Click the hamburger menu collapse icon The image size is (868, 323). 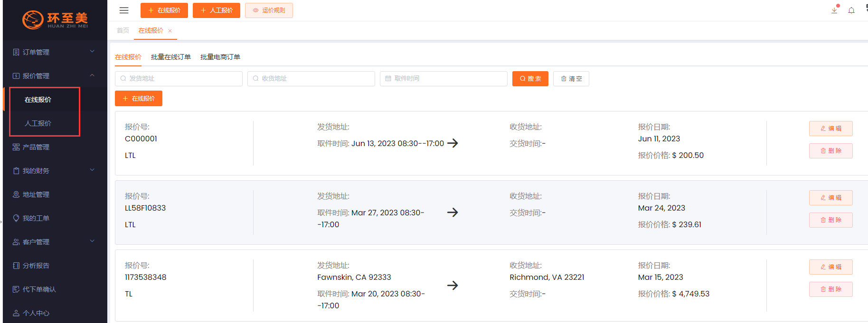pos(124,10)
